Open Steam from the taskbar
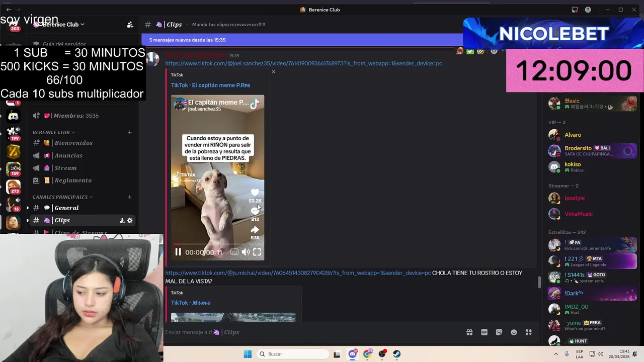Viewport: 644px width, 362px height. point(397,354)
